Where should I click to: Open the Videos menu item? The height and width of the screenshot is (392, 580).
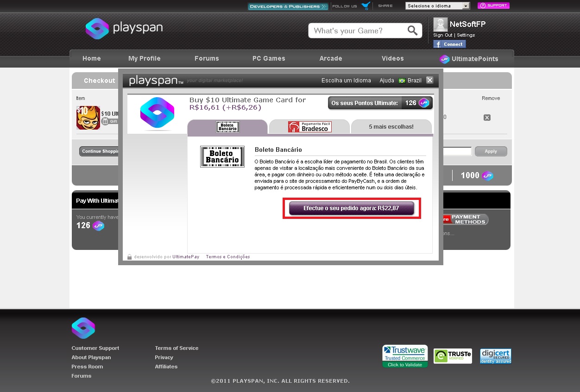pyautogui.click(x=393, y=58)
